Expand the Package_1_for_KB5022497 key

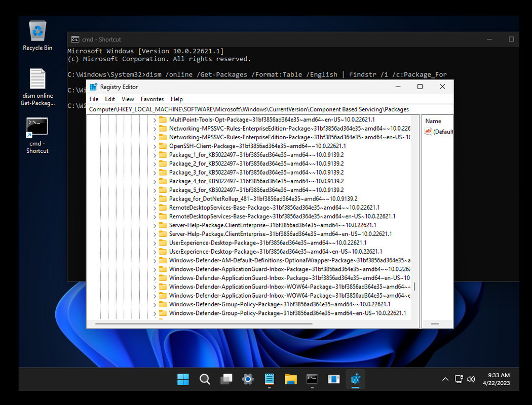pyautogui.click(x=155, y=155)
